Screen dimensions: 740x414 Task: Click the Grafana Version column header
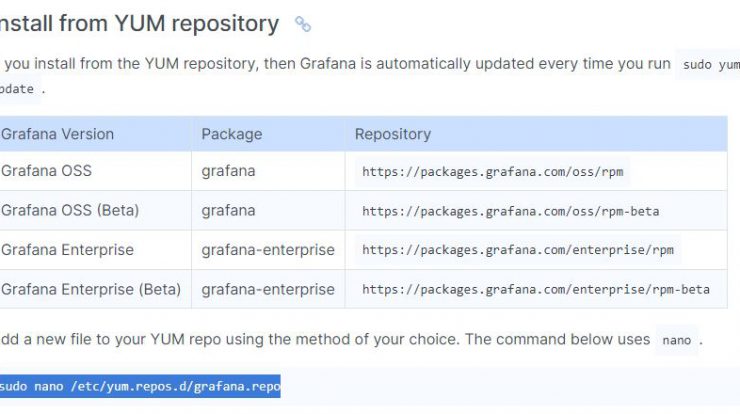(58, 134)
